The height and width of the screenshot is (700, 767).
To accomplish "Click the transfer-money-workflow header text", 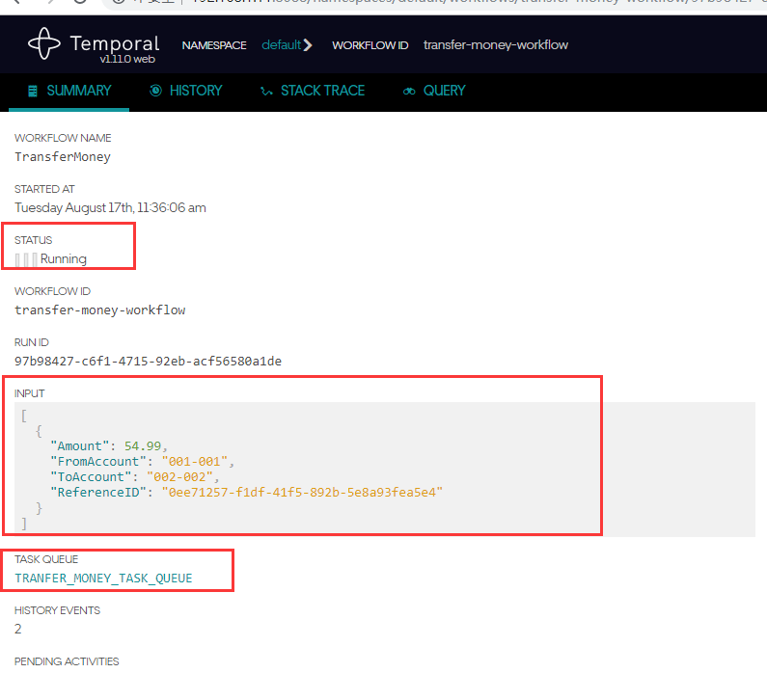I will [x=496, y=45].
